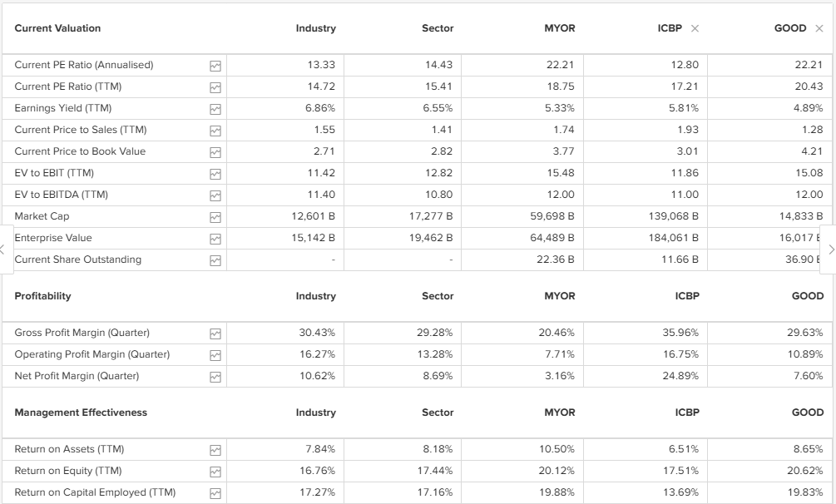View chart for Gross Profit Margin (Quarter)

(x=215, y=333)
